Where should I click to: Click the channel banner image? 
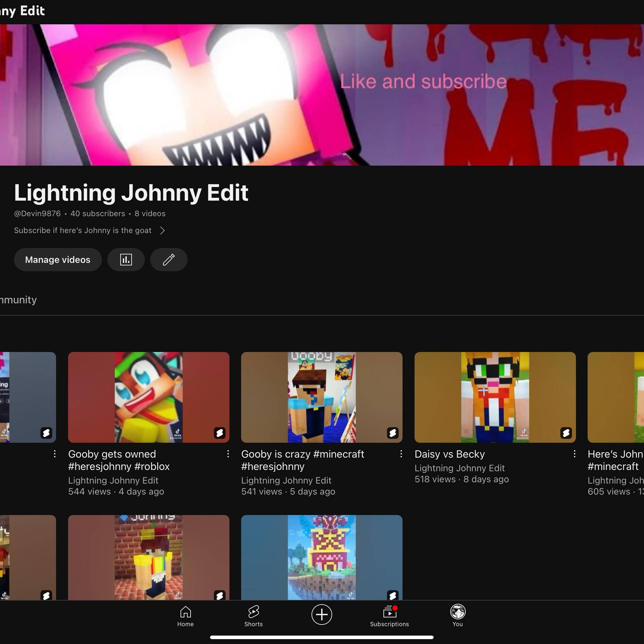pyautogui.click(x=322, y=95)
